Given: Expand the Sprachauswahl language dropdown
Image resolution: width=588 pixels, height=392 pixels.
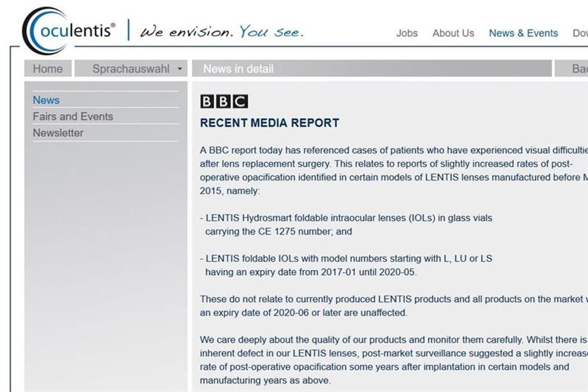Looking at the screenshot, I should click(131, 69).
